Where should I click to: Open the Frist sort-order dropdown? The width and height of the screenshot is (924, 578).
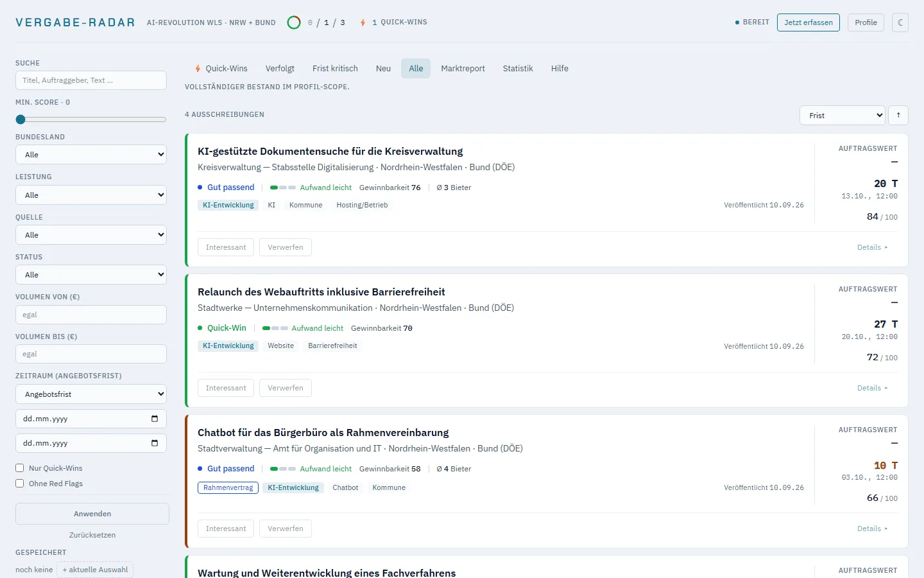click(x=843, y=115)
